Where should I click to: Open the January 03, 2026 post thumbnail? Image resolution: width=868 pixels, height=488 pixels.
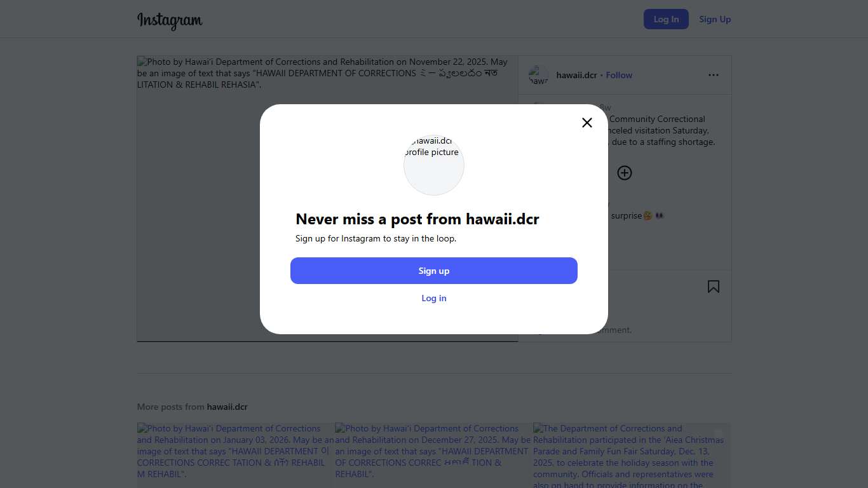click(235, 455)
